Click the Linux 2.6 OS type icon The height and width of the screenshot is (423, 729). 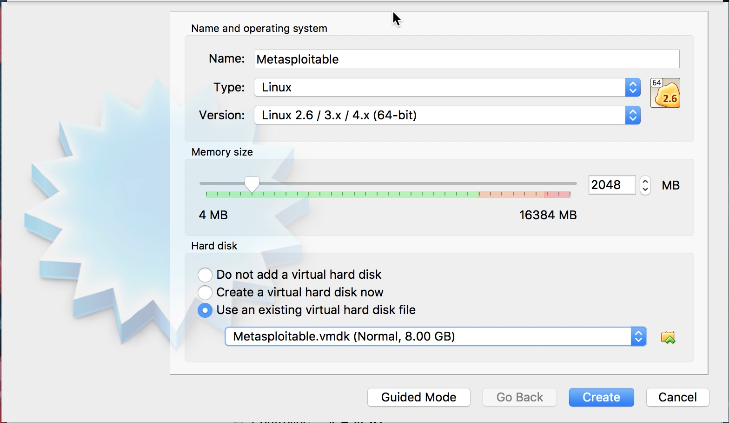[665, 93]
